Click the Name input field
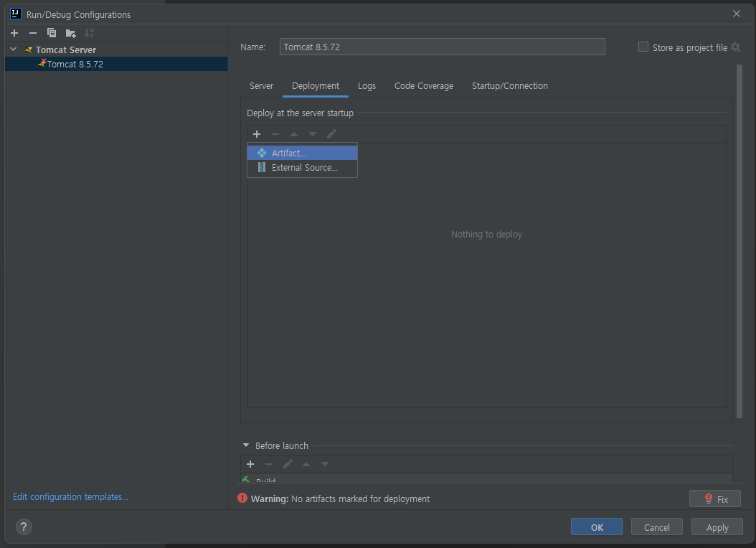 (442, 47)
